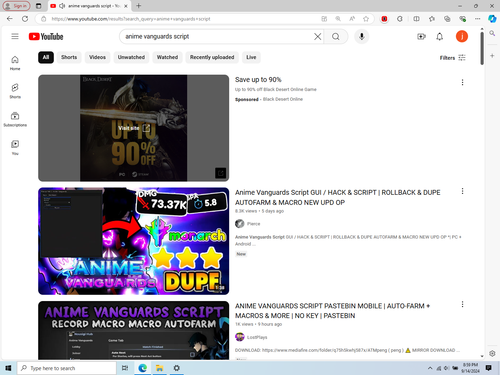Open Settings gear on the taskbar
Screen dimensions: 500x375
[177, 368]
